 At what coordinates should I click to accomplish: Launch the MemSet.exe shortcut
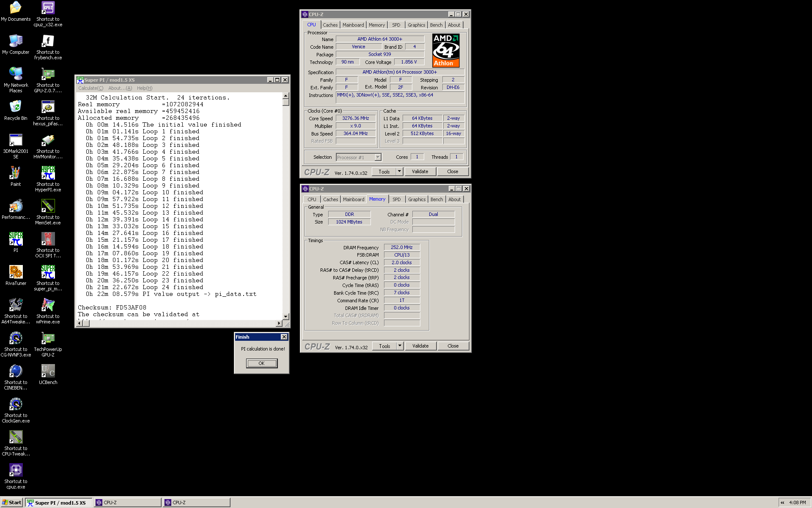(48, 212)
